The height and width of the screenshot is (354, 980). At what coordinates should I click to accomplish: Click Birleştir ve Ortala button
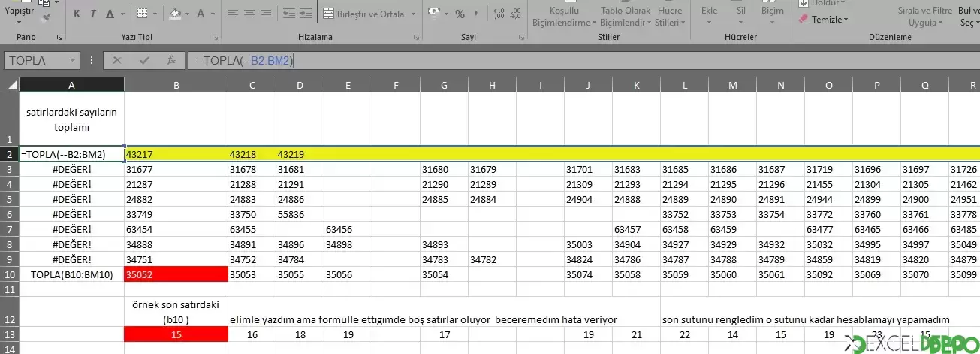point(364,14)
